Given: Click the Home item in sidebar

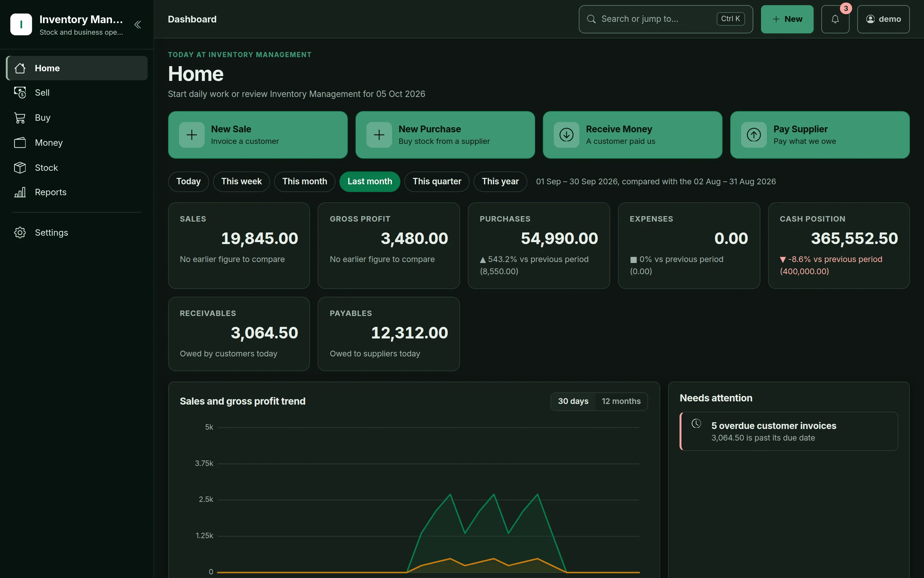Looking at the screenshot, I should 77,68.
